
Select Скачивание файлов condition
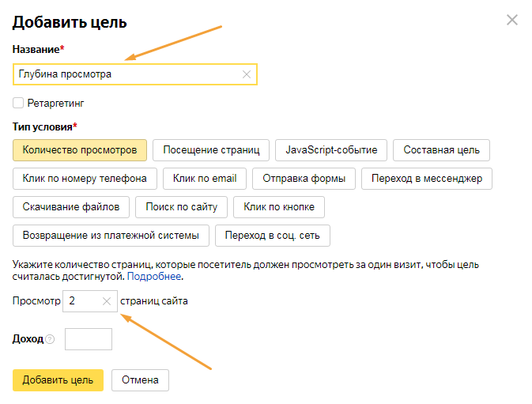click(71, 207)
